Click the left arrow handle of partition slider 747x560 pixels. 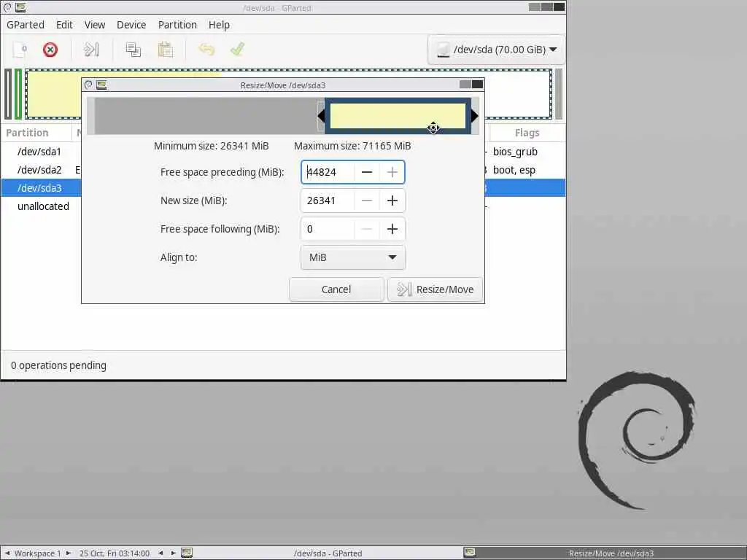[321, 116]
